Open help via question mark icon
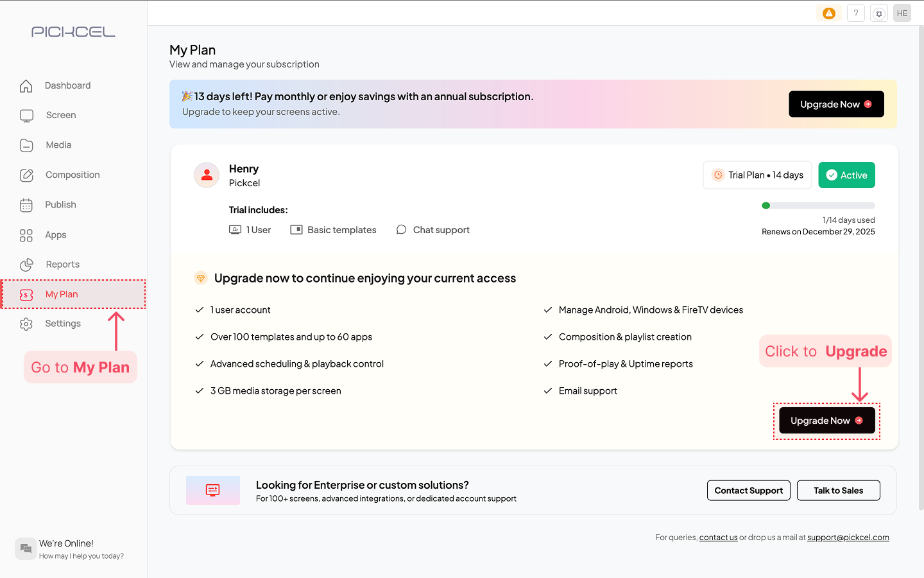The width and height of the screenshot is (924, 578). click(x=856, y=13)
